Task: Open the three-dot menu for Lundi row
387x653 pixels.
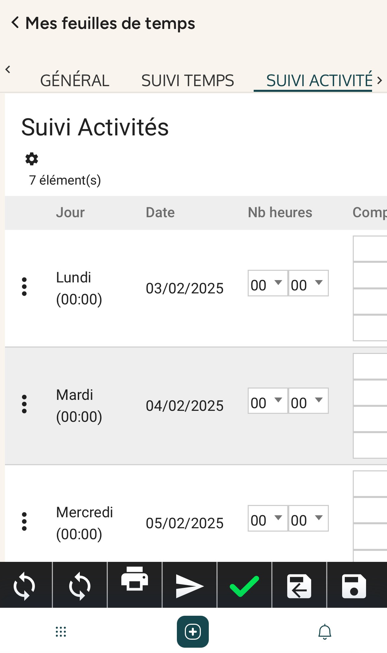Action: pyautogui.click(x=24, y=287)
